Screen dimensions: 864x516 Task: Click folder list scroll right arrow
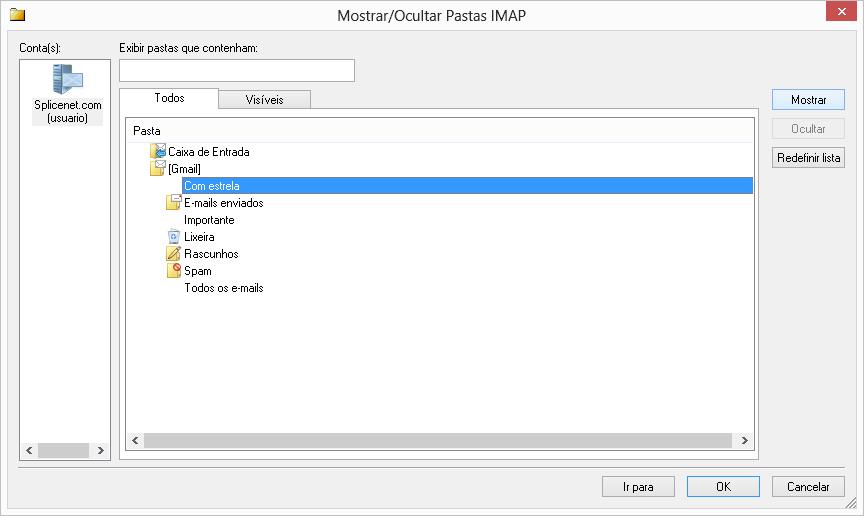tap(744, 440)
